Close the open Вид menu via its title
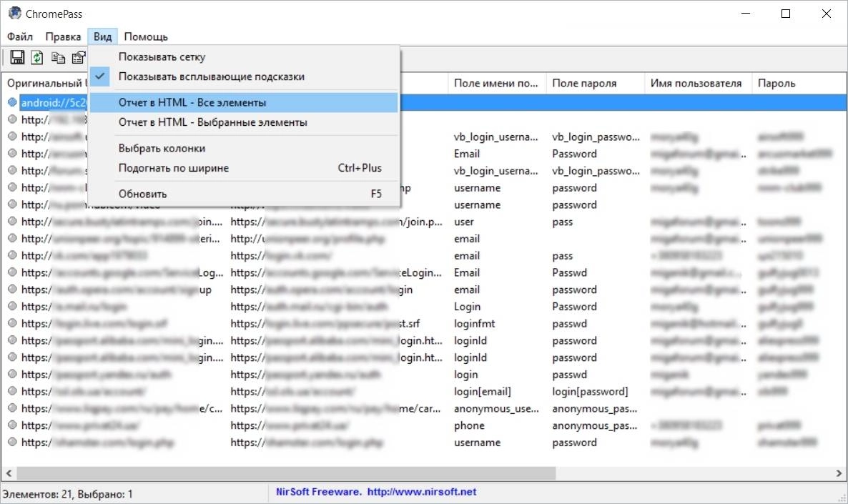 102,36
